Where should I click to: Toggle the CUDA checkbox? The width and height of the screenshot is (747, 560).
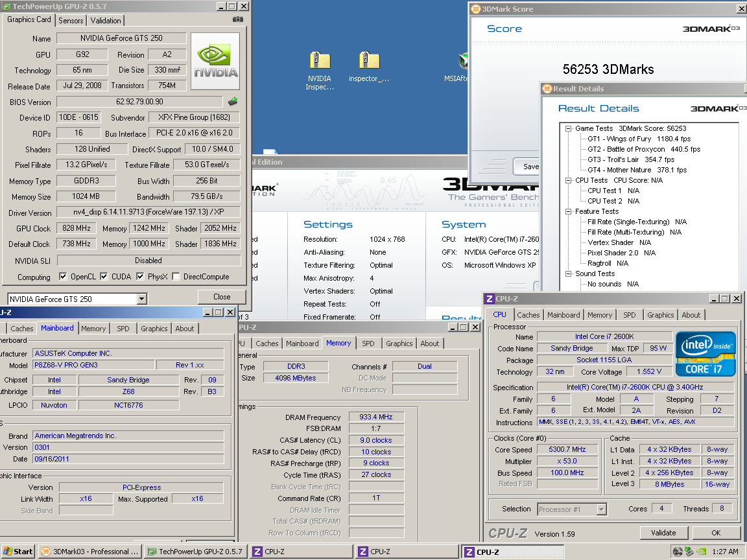(x=104, y=276)
